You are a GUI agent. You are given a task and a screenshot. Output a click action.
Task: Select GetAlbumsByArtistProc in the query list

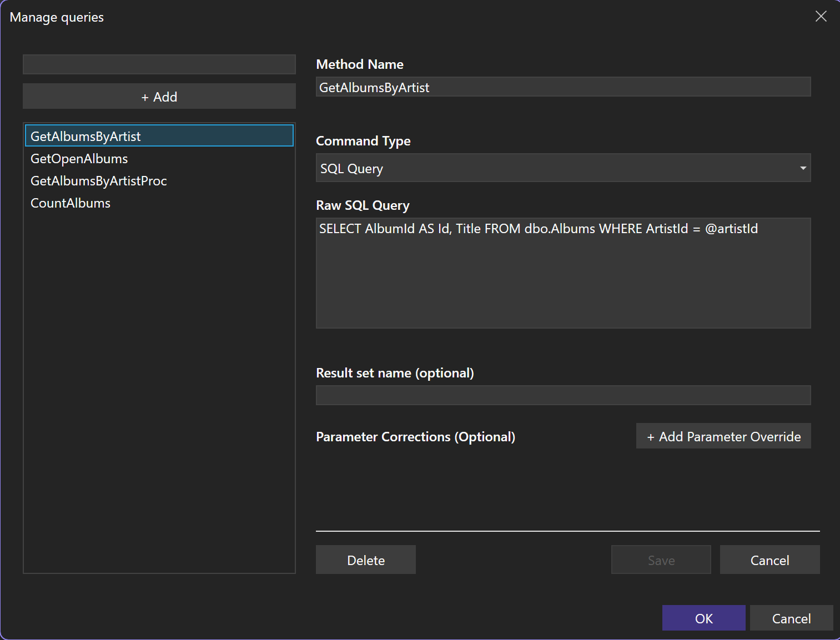pos(159,181)
